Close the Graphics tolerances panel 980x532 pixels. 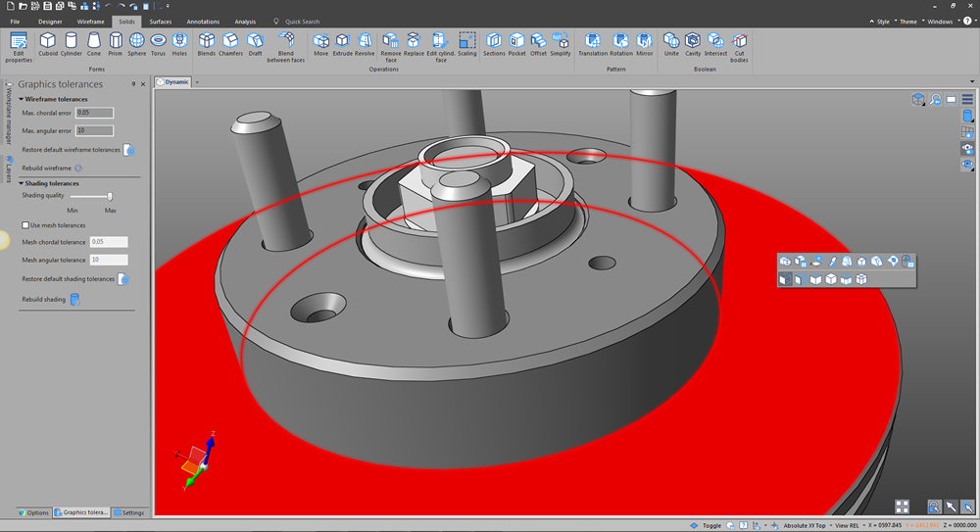143,84
